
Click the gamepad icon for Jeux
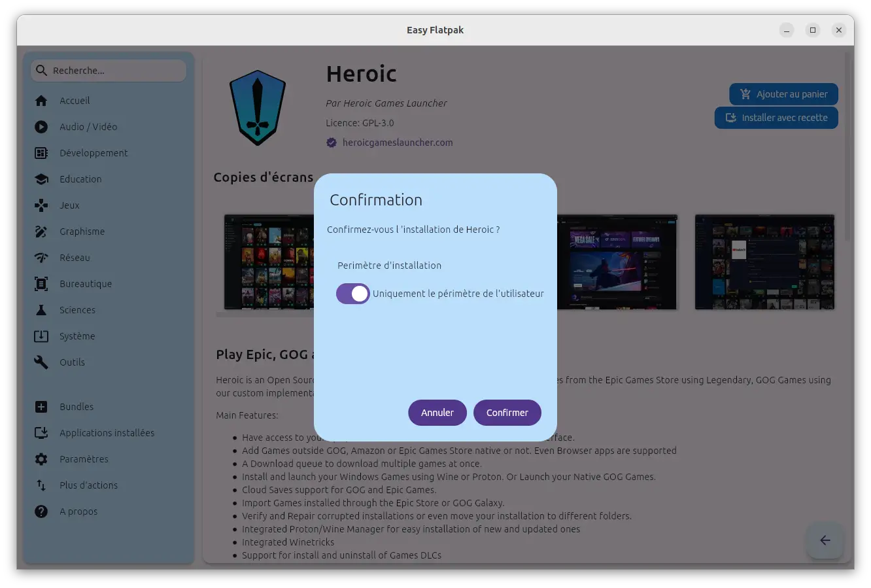click(41, 205)
